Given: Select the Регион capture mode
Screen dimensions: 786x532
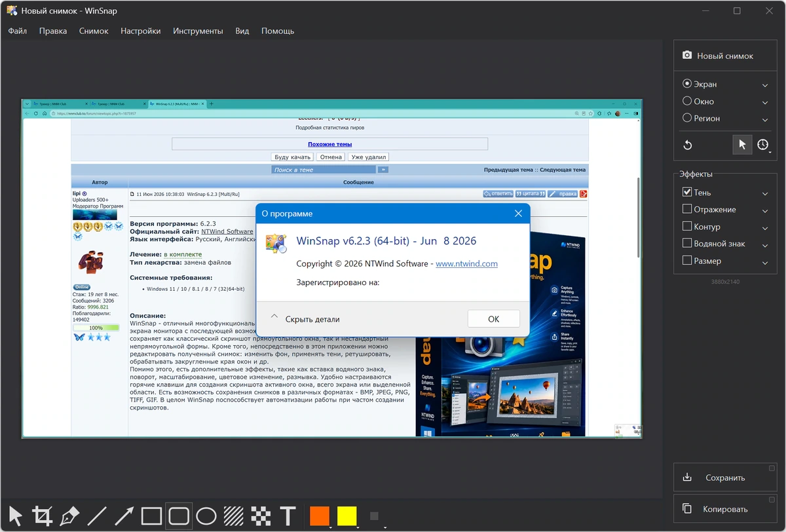Looking at the screenshot, I should (701, 119).
